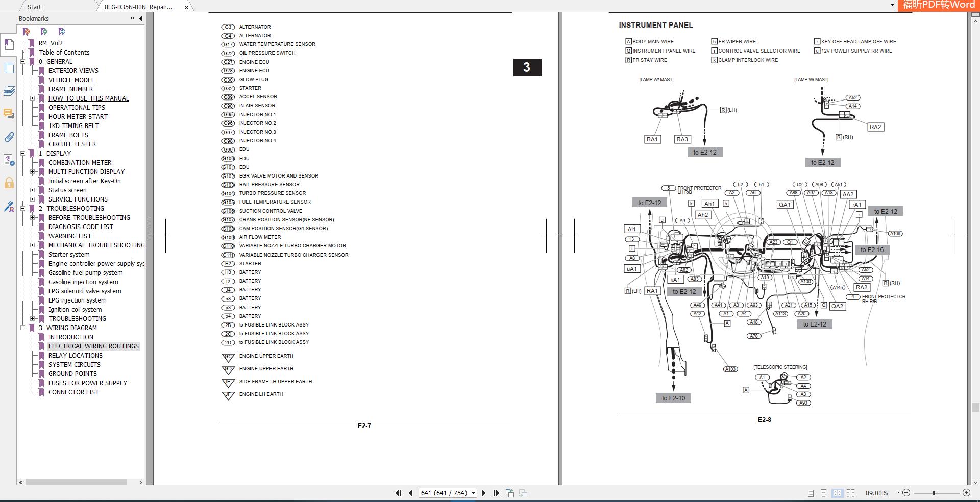Open DIAGNOSIS CODE LIST bookmark
The image size is (980, 502).
point(81,227)
